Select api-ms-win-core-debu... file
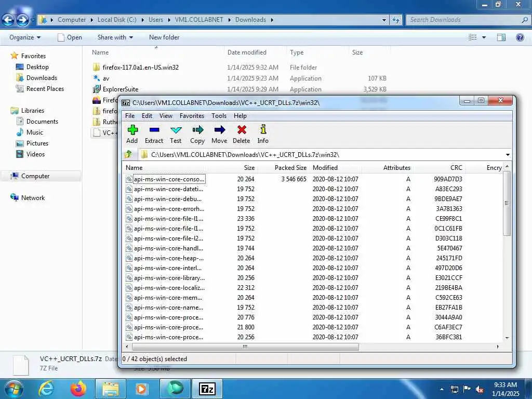Viewport: 532px width, 399px height. click(x=168, y=199)
